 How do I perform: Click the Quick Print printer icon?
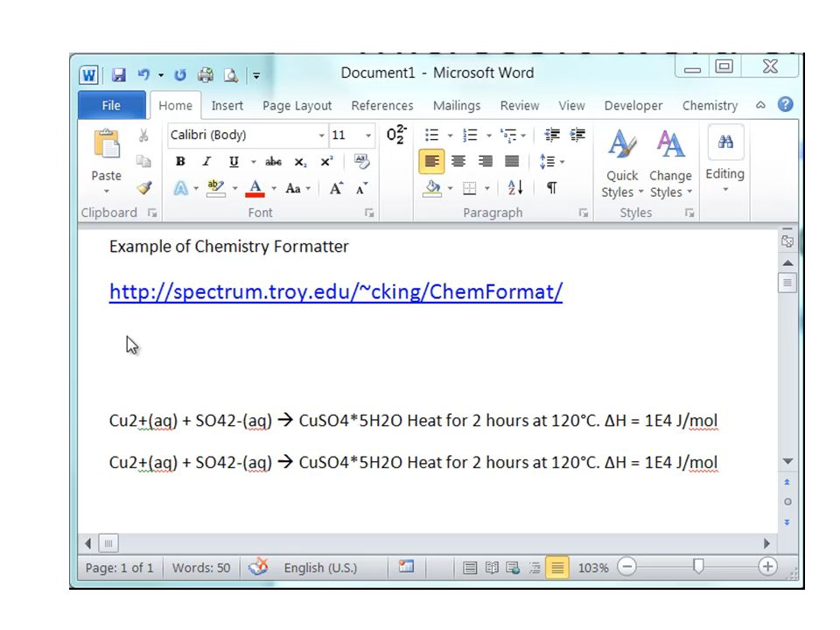pos(206,75)
